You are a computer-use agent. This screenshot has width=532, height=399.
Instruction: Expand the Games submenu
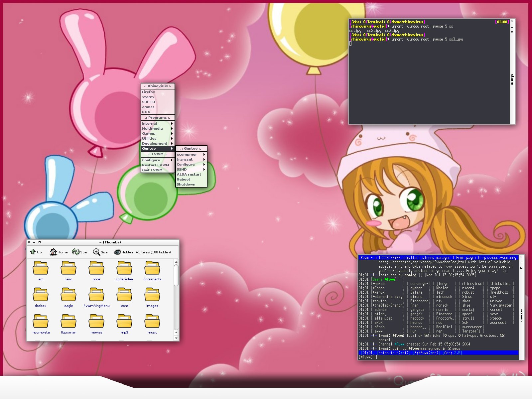158,133
